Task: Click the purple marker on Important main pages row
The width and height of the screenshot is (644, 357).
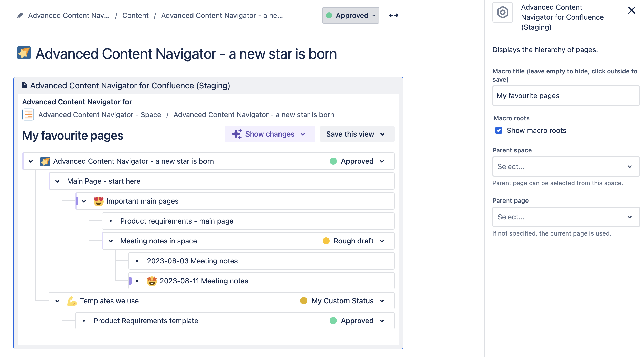Action: click(x=77, y=201)
